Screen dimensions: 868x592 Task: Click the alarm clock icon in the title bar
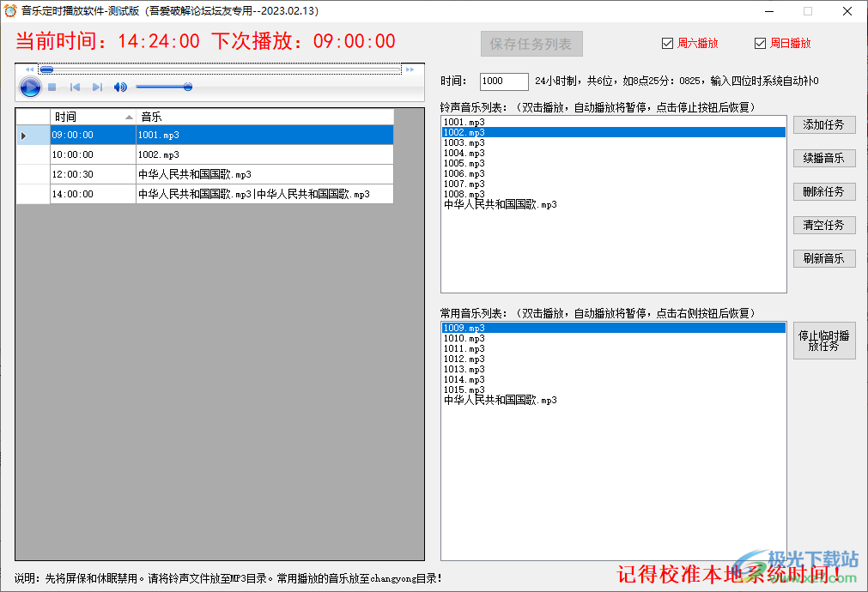[9, 10]
